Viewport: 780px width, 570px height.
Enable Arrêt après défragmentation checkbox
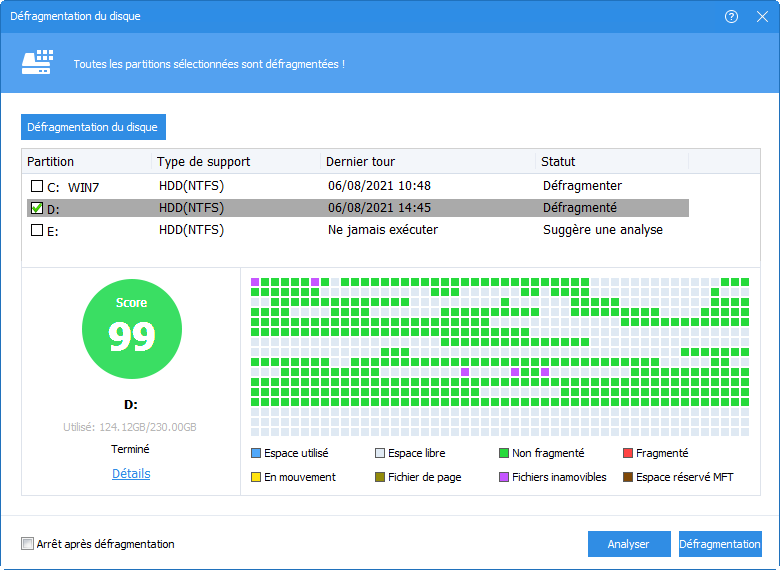27,544
